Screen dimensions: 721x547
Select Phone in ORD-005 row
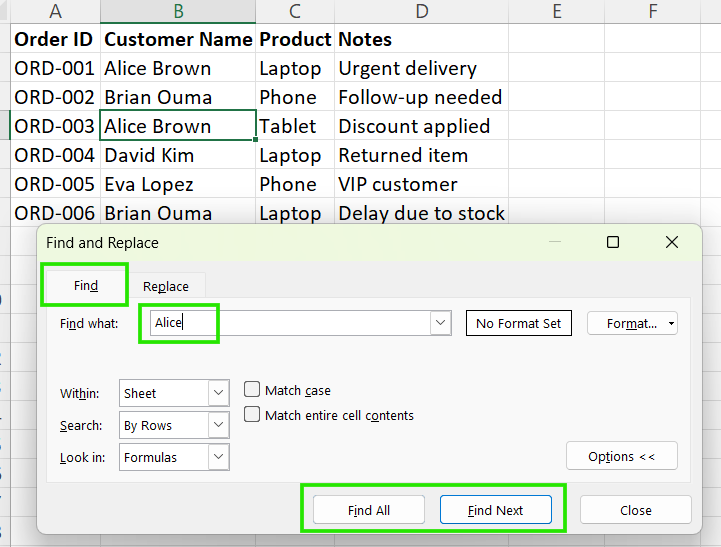click(x=295, y=184)
